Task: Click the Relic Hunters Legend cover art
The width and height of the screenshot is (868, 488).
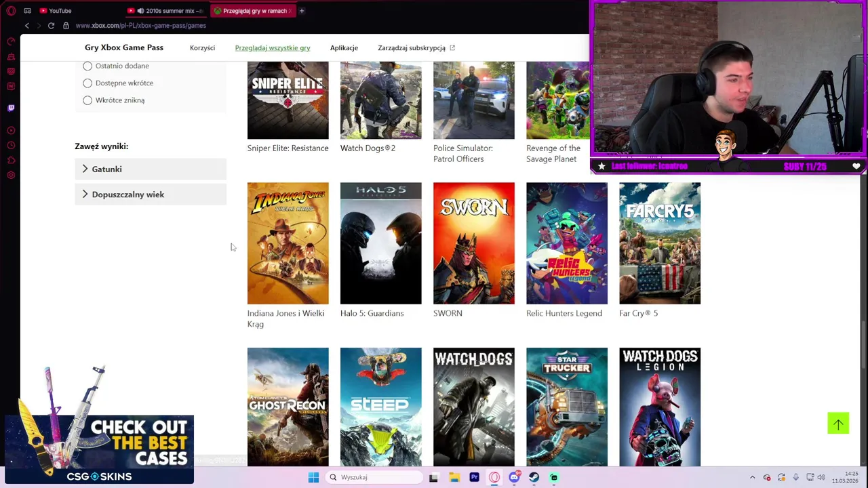Action: point(567,243)
